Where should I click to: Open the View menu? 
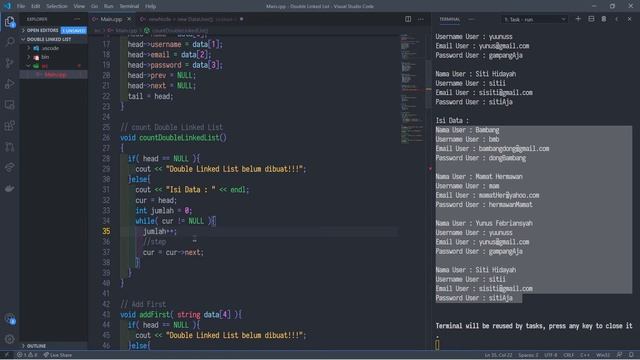[79, 6]
